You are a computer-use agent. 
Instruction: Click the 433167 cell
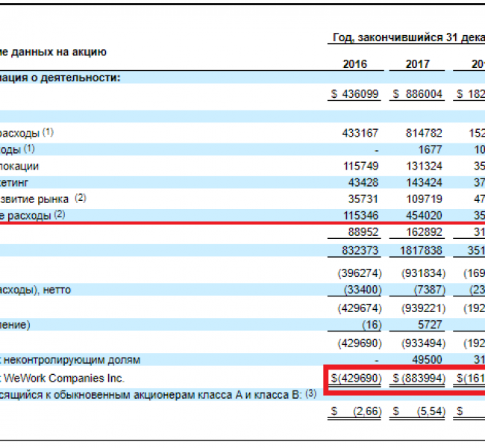360,133
